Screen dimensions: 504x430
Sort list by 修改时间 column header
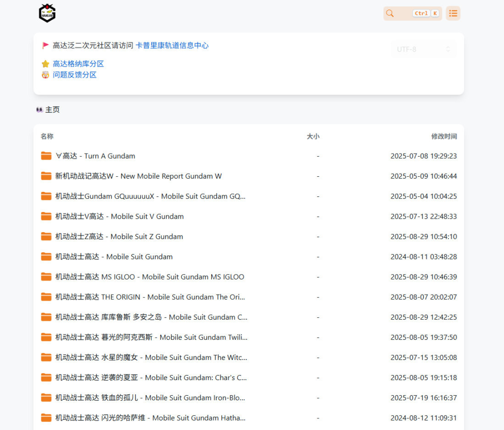pyautogui.click(x=444, y=136)
